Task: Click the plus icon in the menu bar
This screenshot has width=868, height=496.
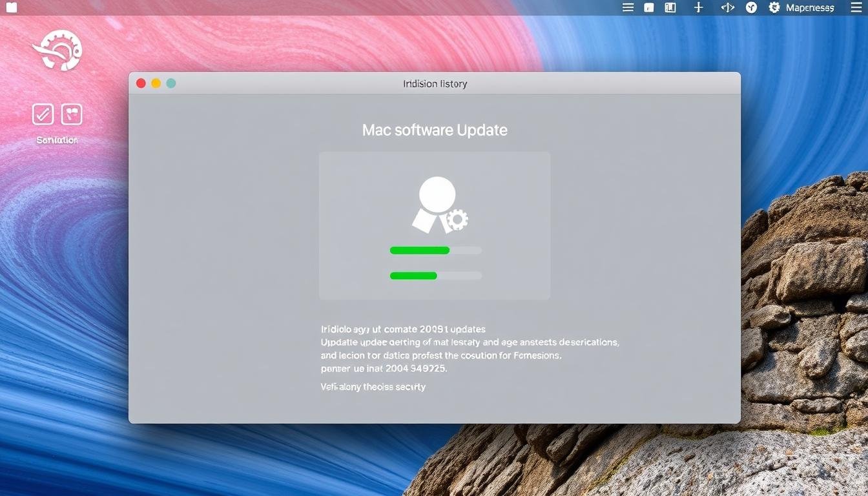Action: 698,8
